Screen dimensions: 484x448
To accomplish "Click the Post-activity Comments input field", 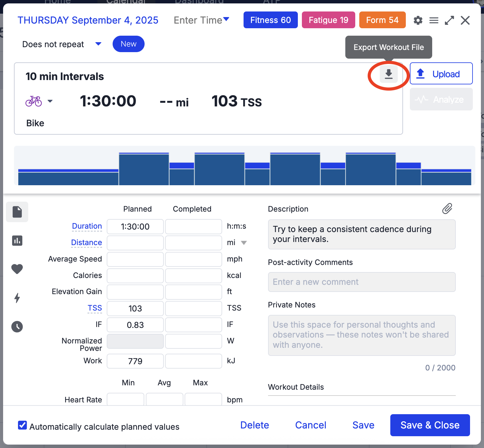I will coord(361,282).
